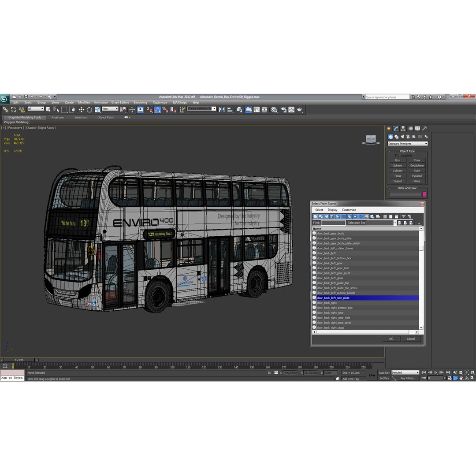Click the ViewCube in viewport

click(371, 140)
